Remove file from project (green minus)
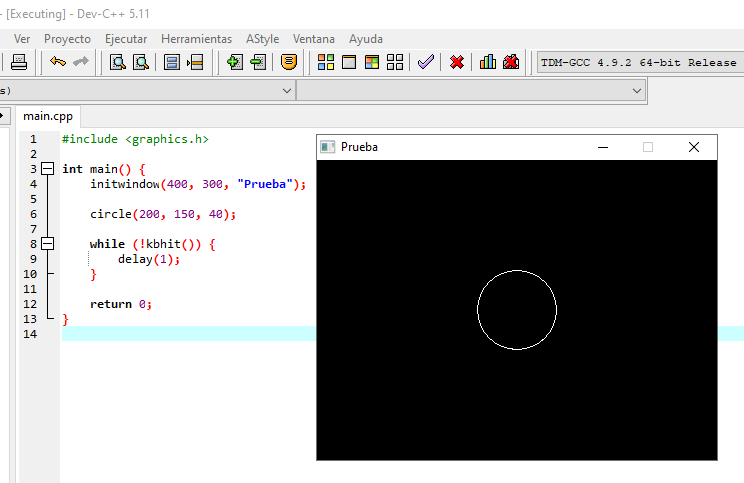 tap(258, 62)
